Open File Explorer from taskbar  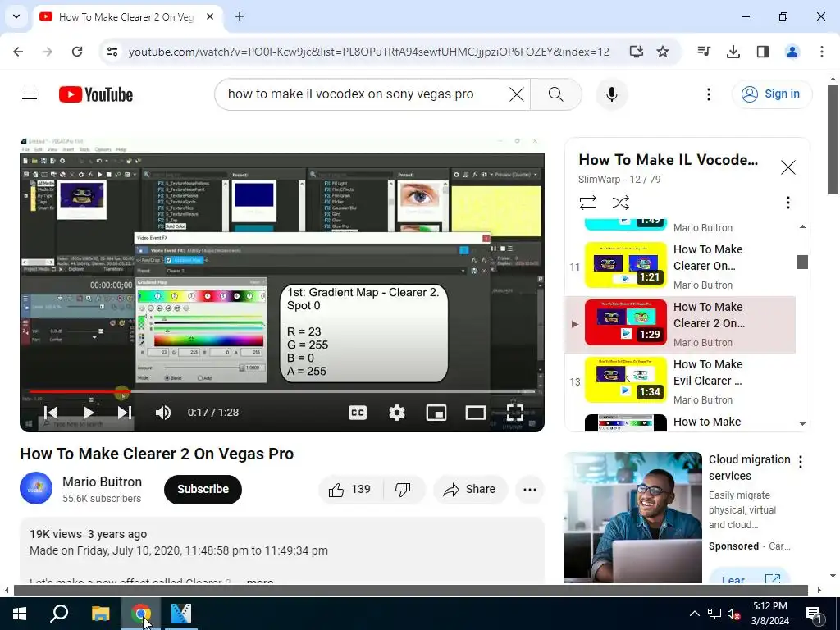[100, 614]
